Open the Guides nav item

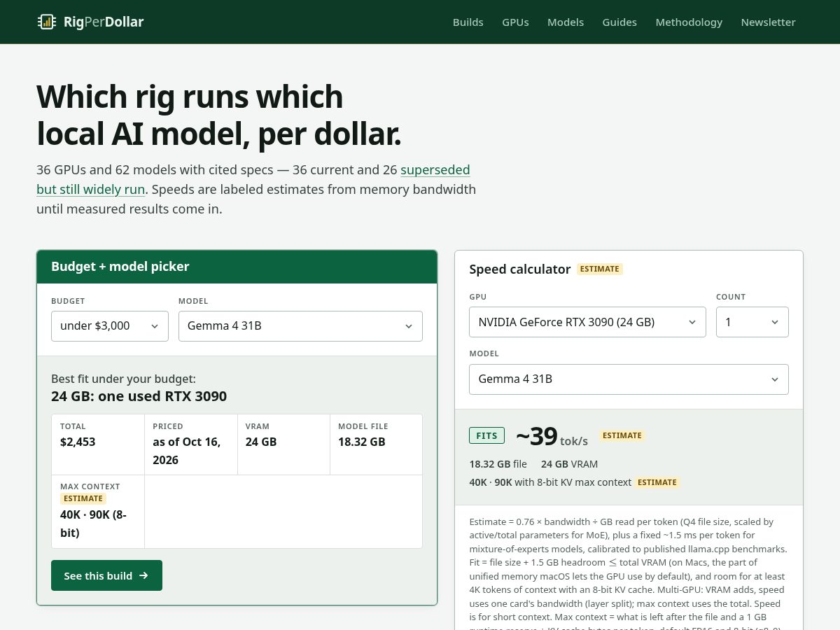point(619,22)
